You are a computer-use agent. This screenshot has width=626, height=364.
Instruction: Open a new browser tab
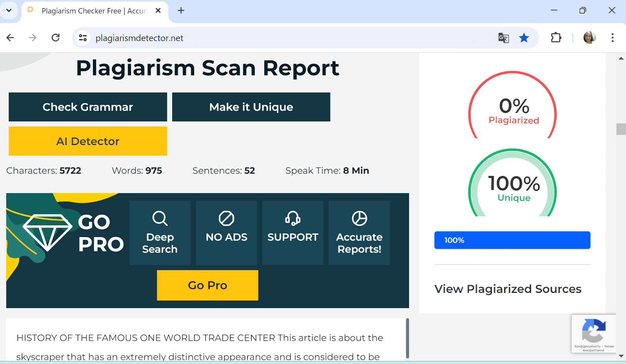tap(181, 11)
